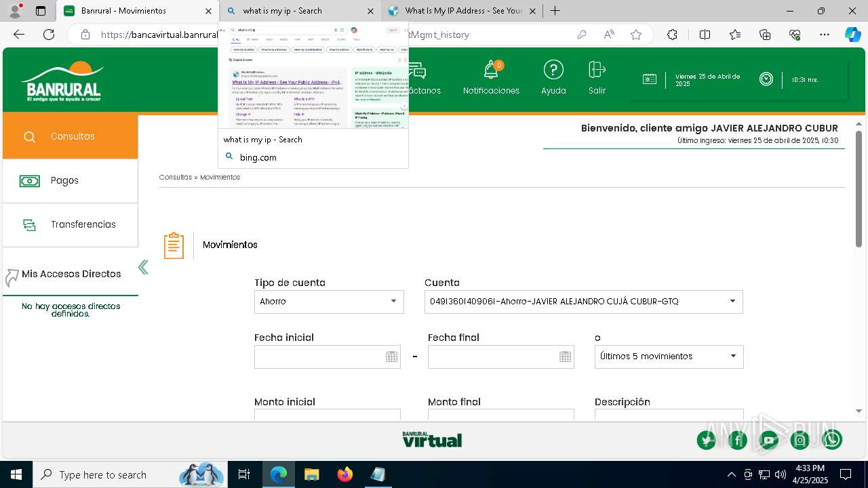Image resolution: width=868 pixels, height=488 pixels.
Task: Click the Monto final input field
Action: click(501, 415)
